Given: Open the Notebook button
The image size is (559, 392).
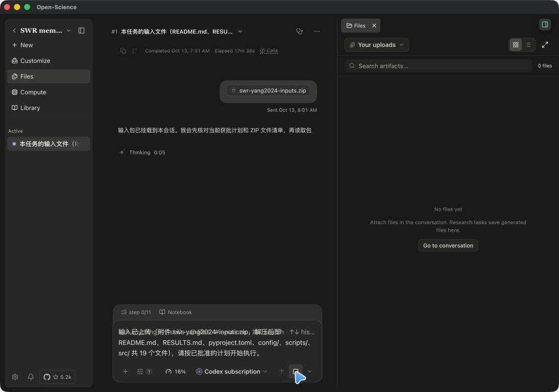Looking at the screenshot, I should (176, 312).
